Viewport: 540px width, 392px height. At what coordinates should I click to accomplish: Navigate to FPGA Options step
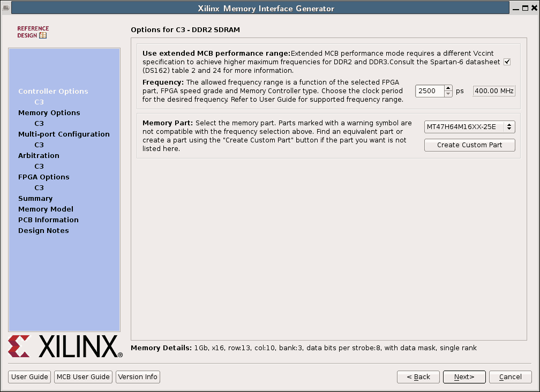(44, 177)
